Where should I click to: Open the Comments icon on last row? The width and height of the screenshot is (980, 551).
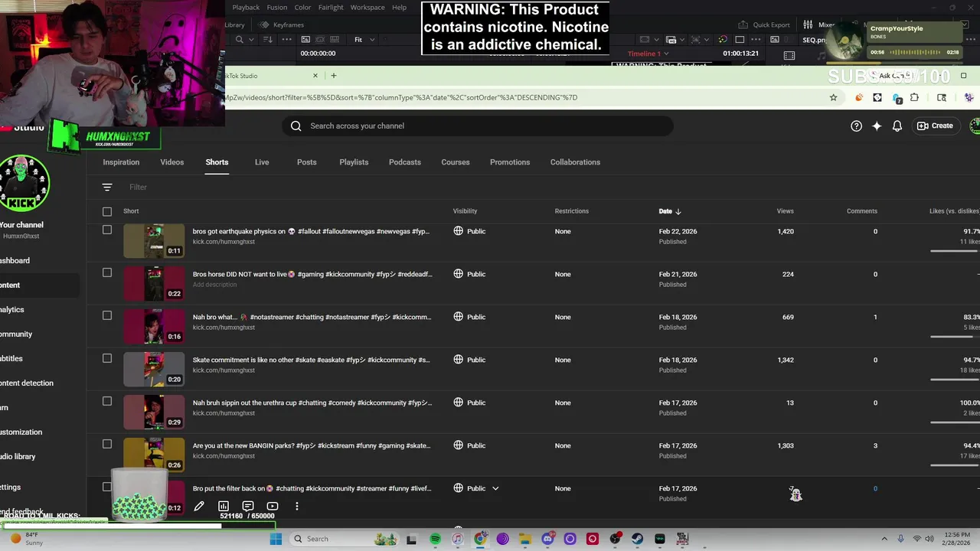tap(248, 506)
